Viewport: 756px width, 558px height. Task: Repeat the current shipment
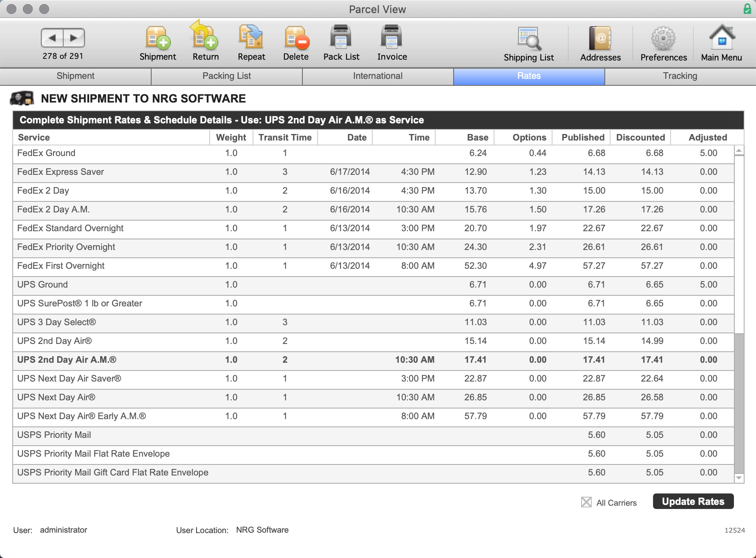point(251,43)
